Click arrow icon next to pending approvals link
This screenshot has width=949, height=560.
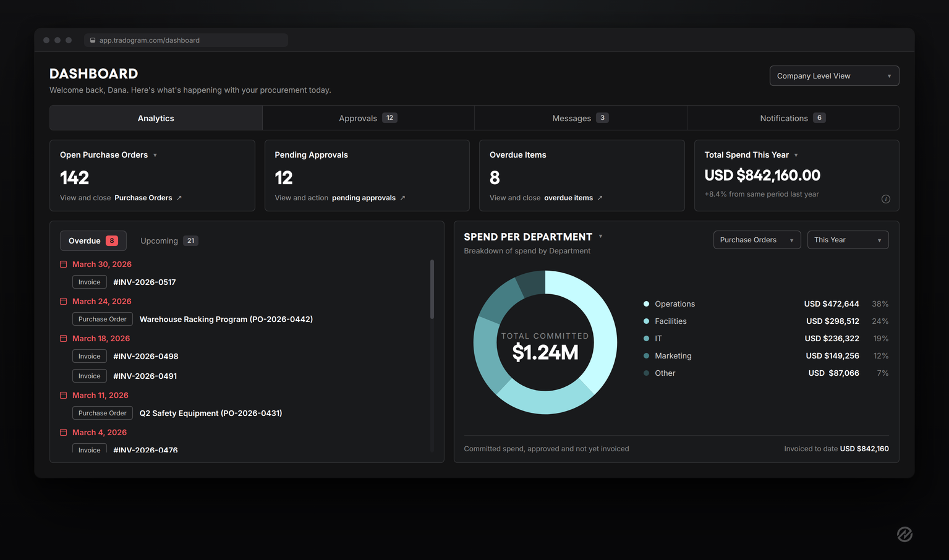point(402,198)
